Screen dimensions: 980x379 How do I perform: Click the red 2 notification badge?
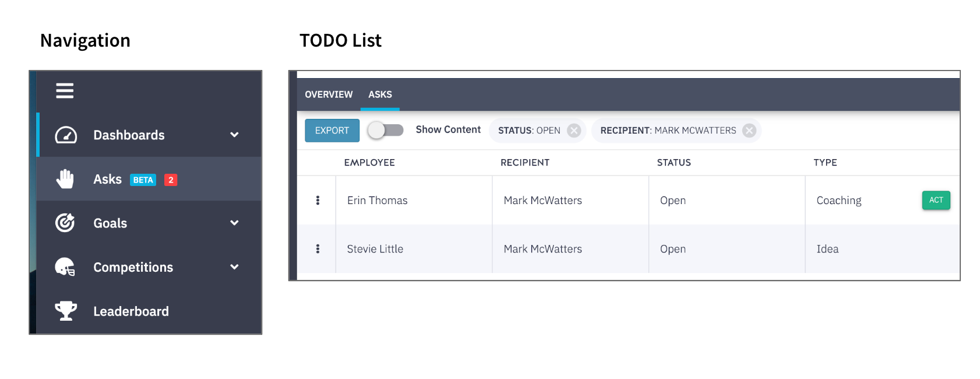tap(171, 180)
